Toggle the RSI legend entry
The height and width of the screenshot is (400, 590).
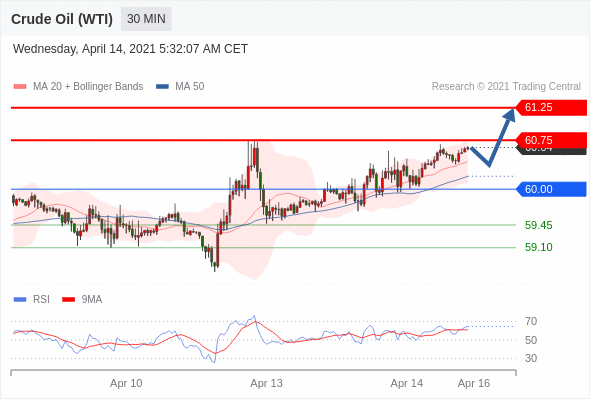(x=31, y=300)
